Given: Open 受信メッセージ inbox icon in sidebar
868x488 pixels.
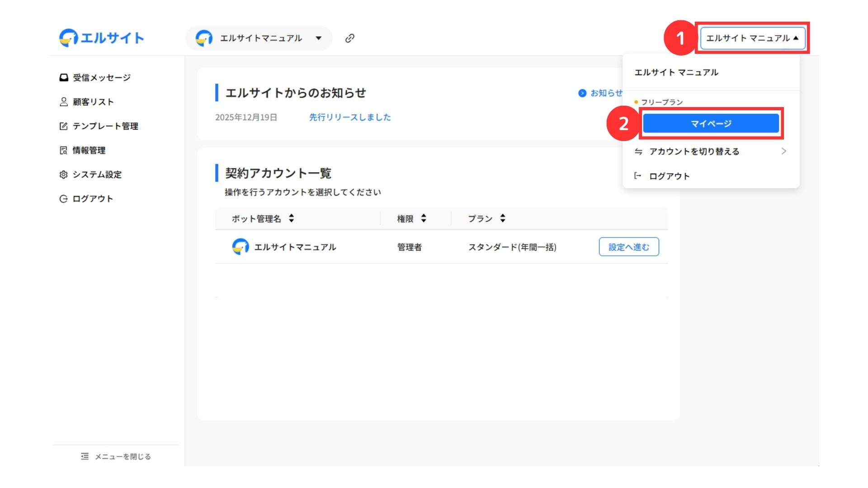Looking at the screenshot, I should click(x=64, y=78).
